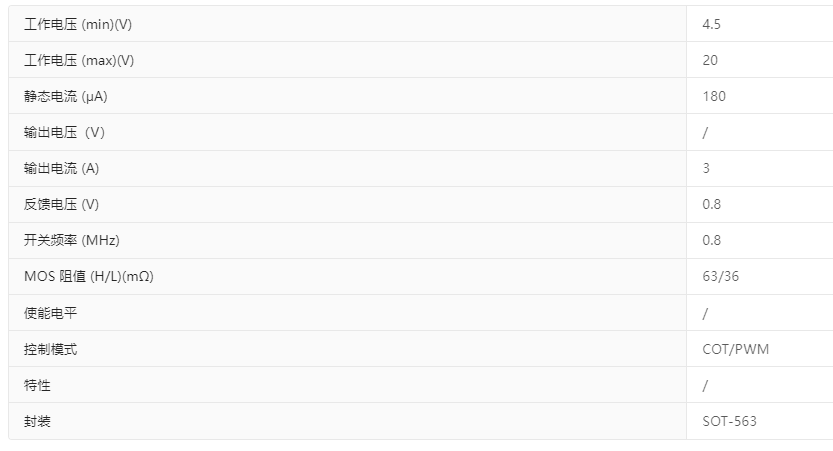
Task: Select the 63/36 MOS resistance value
Action: point(721,276)
